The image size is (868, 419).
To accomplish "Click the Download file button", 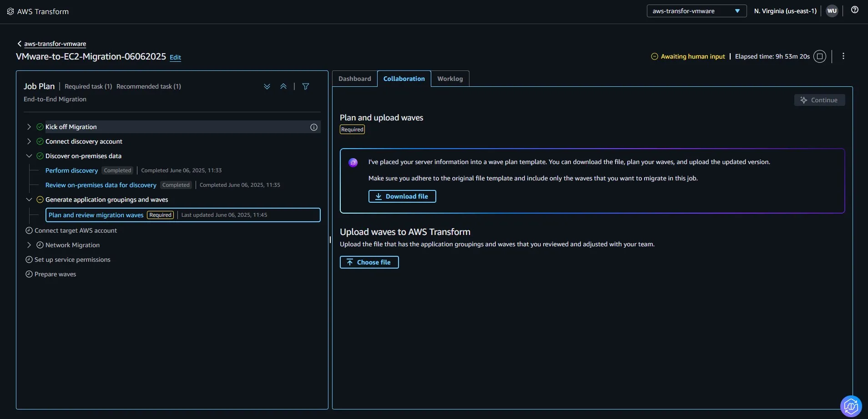I will [x=402, y=196].
